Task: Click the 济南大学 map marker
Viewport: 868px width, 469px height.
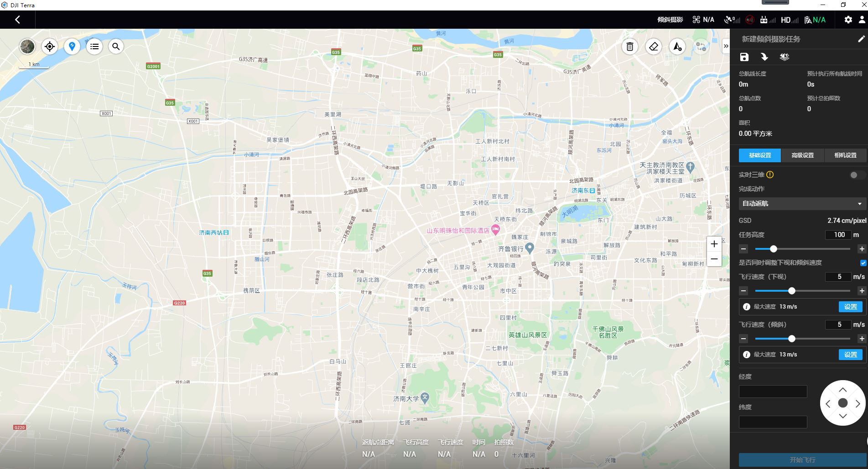Action: click(425, 397)
